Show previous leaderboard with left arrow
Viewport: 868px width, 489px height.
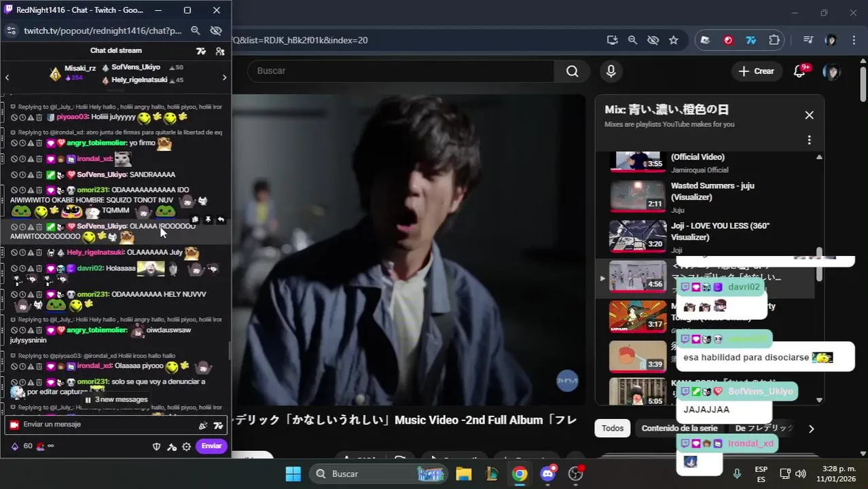point(7,77)
